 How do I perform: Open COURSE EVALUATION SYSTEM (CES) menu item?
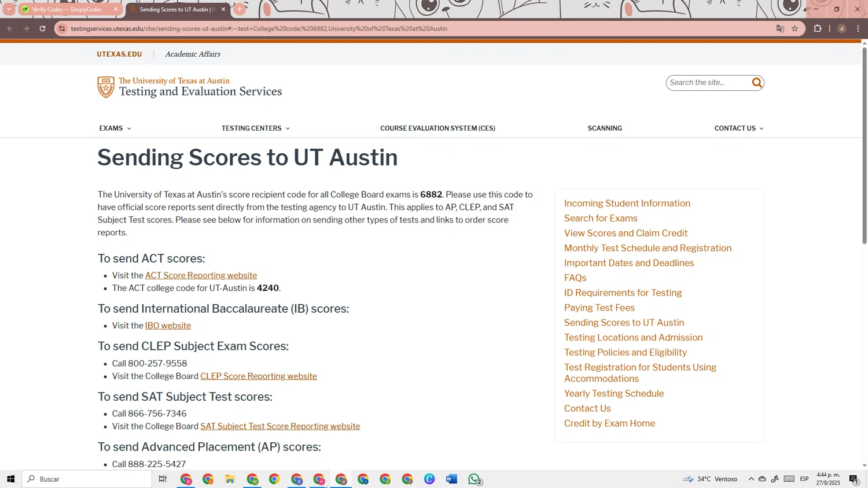pyautogui.click(x=437, y=128)
